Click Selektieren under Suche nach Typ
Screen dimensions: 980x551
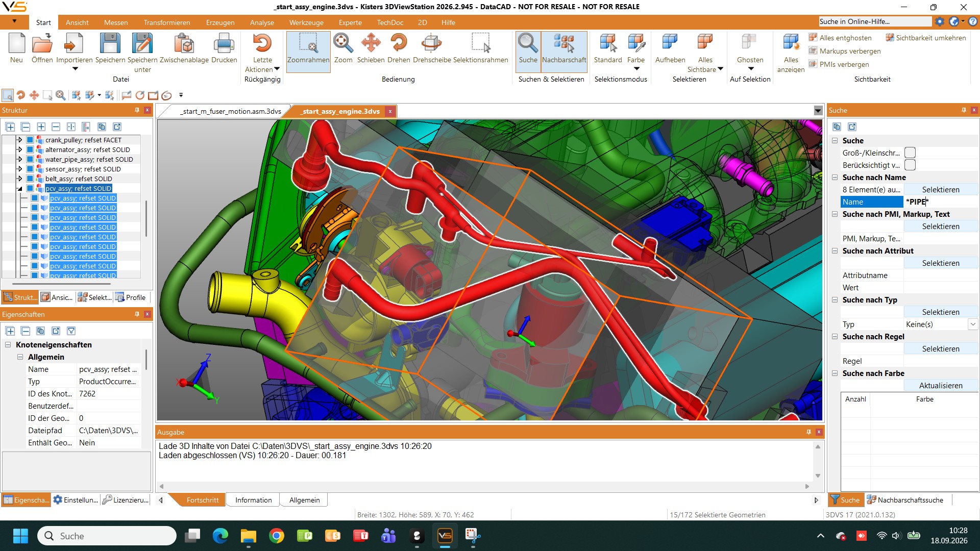pos(941,312)
